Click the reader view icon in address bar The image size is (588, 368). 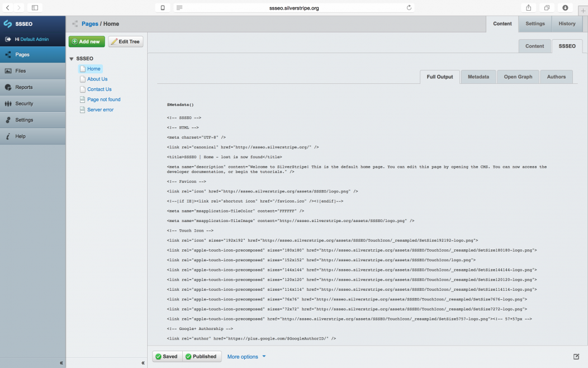click(179, 8)
